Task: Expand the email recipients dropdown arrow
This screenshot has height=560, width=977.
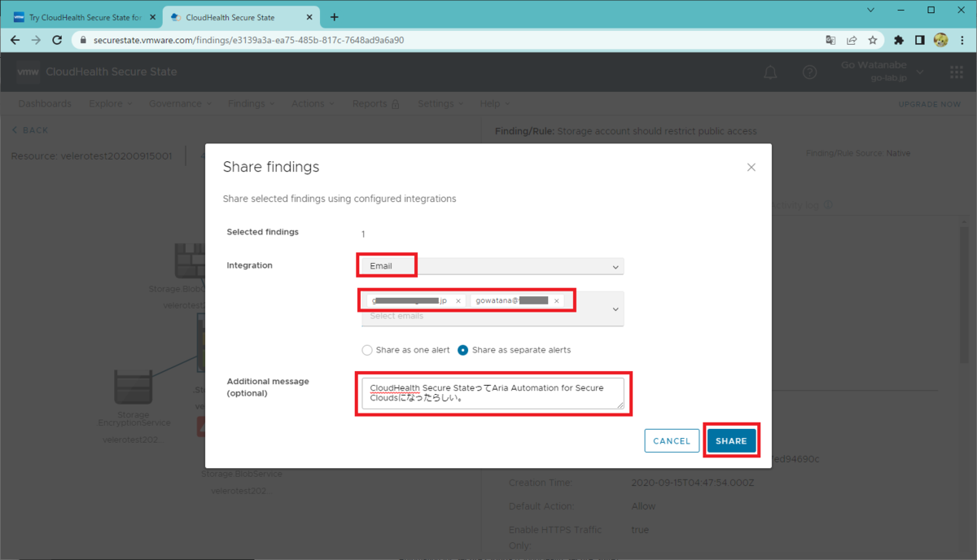Action: 616,309
